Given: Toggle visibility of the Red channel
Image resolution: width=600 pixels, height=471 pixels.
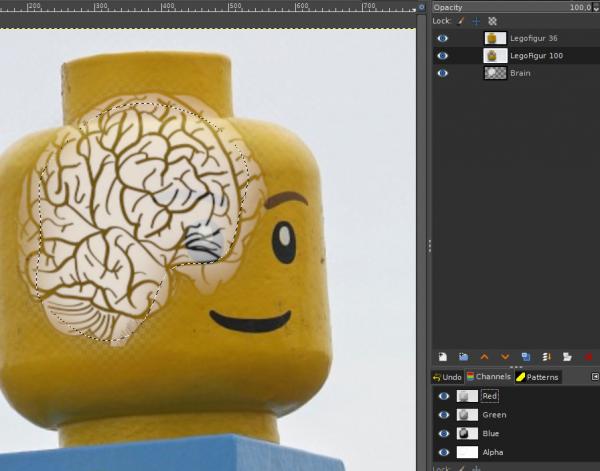Looking at the screenshot, I should click(443, 396).
